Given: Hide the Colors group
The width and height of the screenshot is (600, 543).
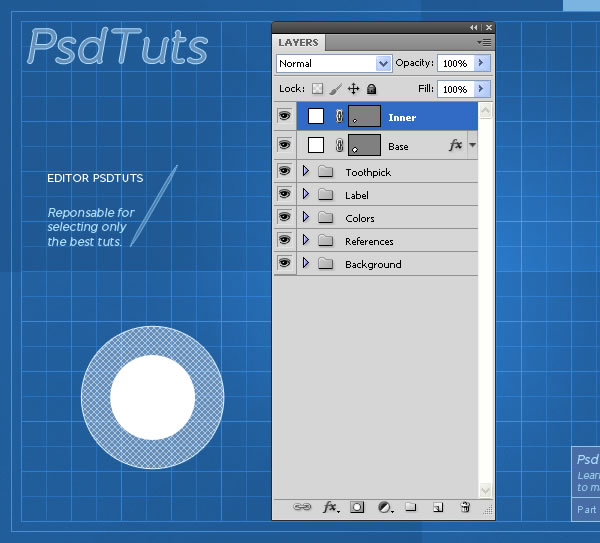Looking at the screenshot, I should tap(285, 217).
